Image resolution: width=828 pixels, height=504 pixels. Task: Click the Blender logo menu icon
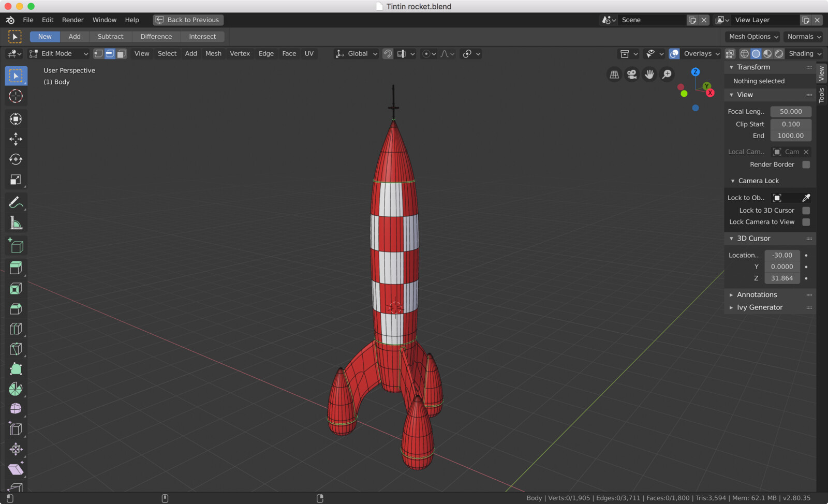point(10,20)
